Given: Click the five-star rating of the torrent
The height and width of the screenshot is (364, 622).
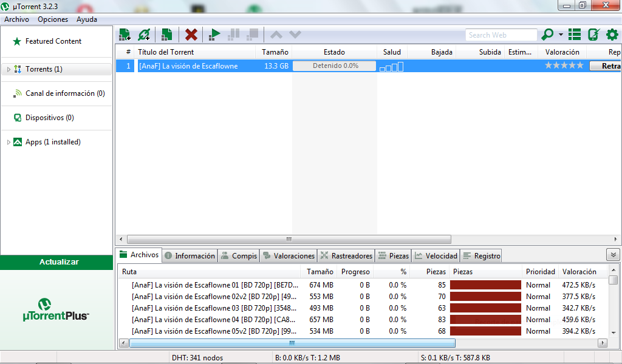Looking at the screenshot, I should (x=564, y=66).
